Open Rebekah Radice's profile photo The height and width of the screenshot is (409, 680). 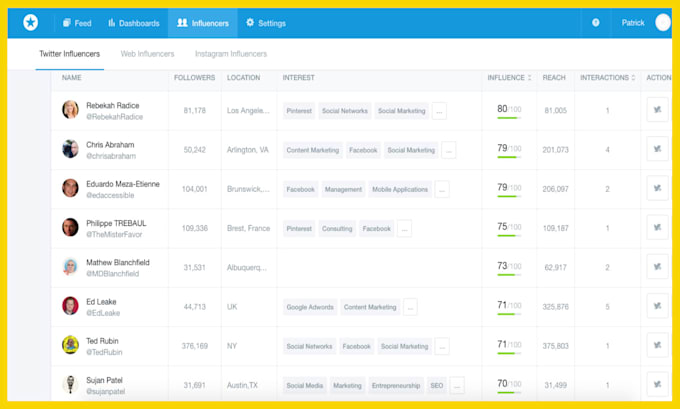70,110
